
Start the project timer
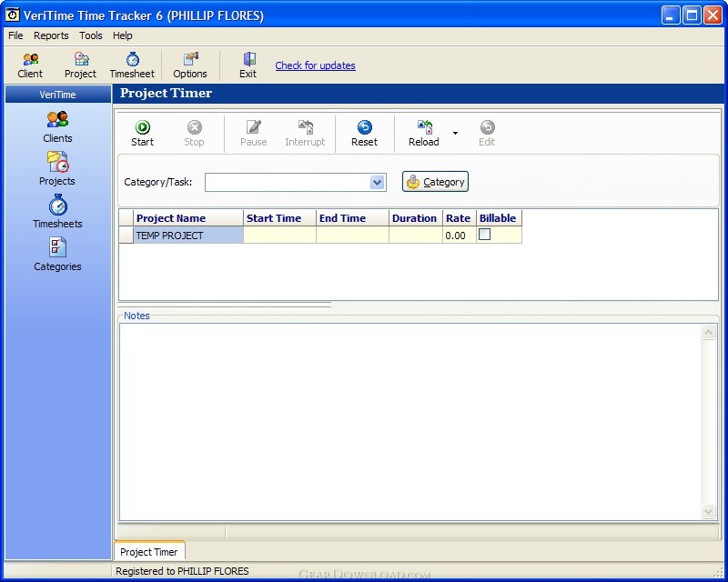(x=142, y=133)
